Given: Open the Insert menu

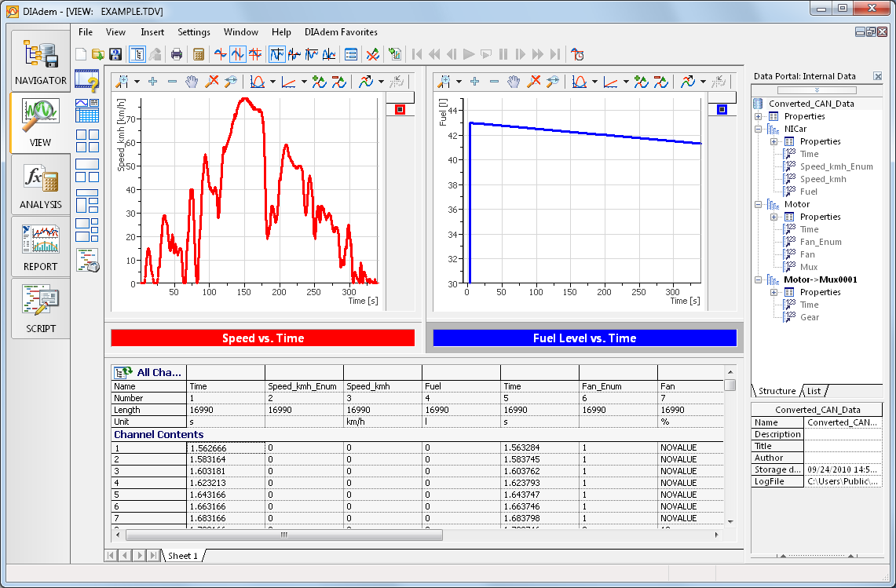Looking at the screenshot, I should coord(152,32).
